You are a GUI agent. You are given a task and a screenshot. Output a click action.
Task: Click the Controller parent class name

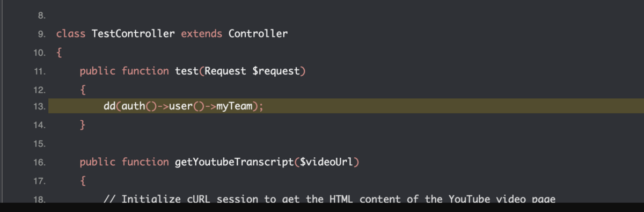pos(258,34)
